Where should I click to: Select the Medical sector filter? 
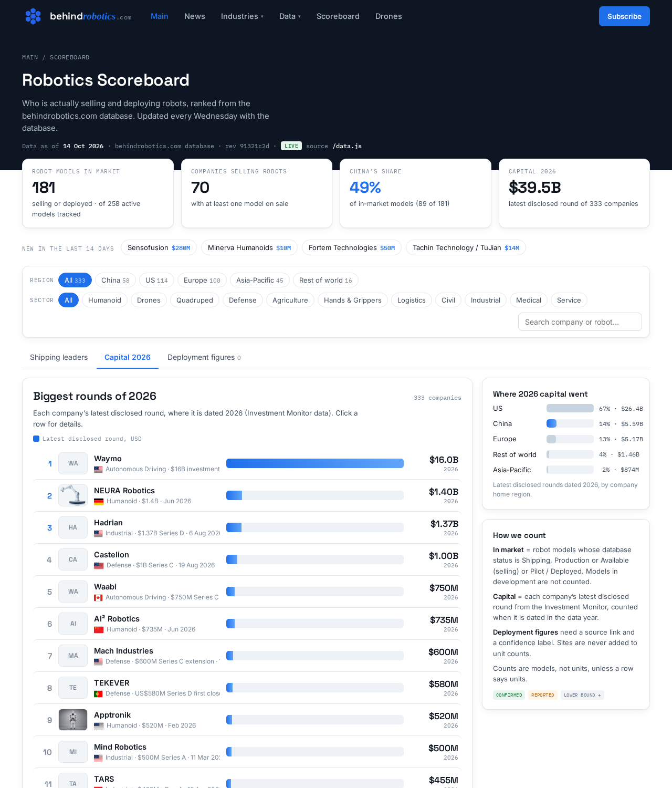(529, 300)
